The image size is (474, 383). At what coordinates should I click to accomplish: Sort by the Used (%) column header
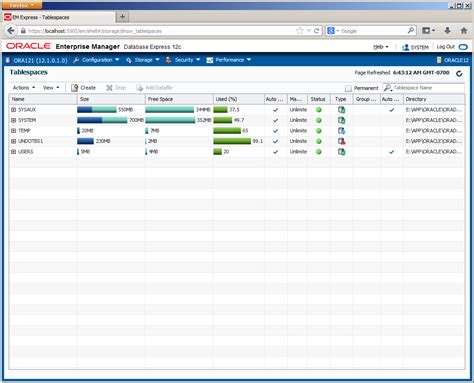[x=238, y=99]
